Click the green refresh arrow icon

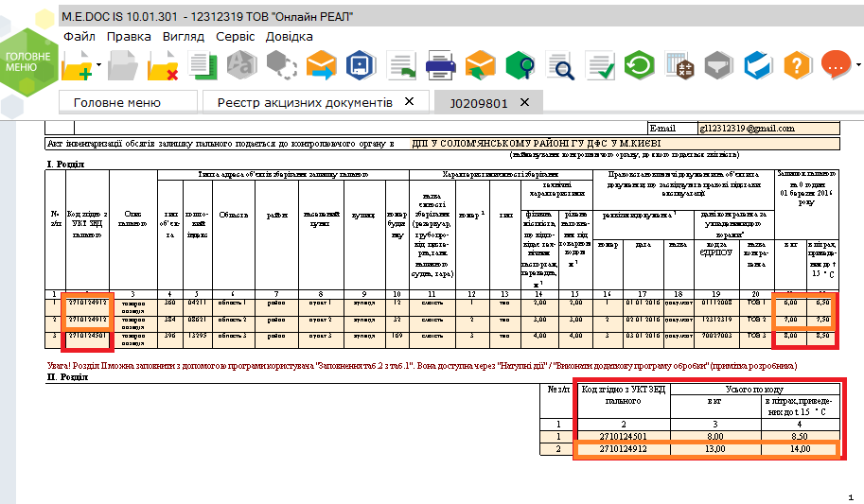coord(641,66)
